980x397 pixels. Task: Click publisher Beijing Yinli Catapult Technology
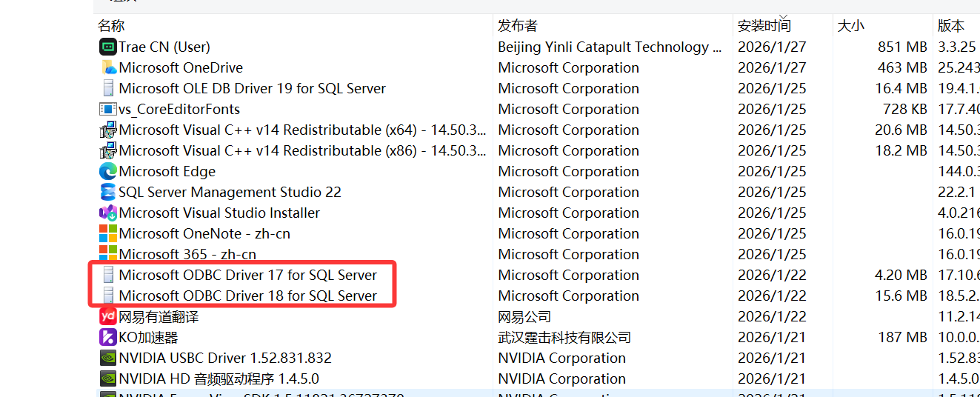click(610, 47)
